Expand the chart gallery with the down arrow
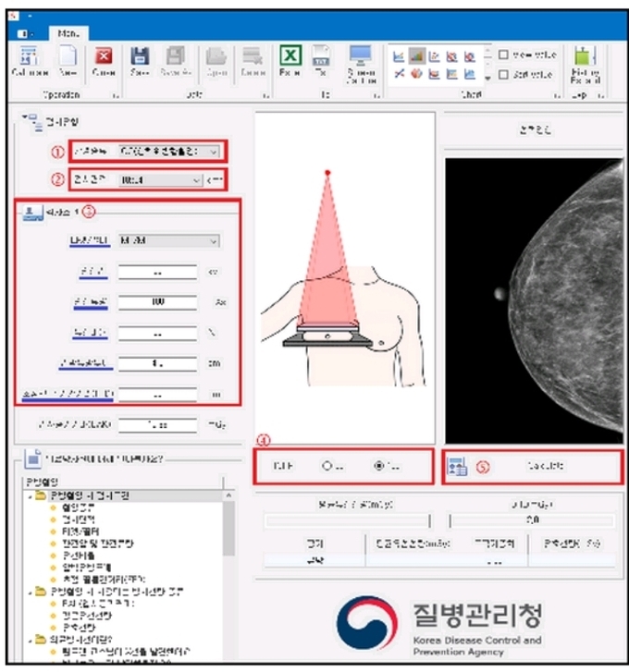Screen dimensions: 629x672 487,78
